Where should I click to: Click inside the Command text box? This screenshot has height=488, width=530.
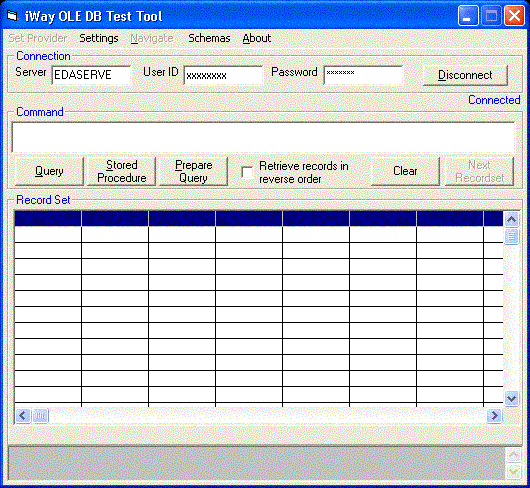[263, 137]
